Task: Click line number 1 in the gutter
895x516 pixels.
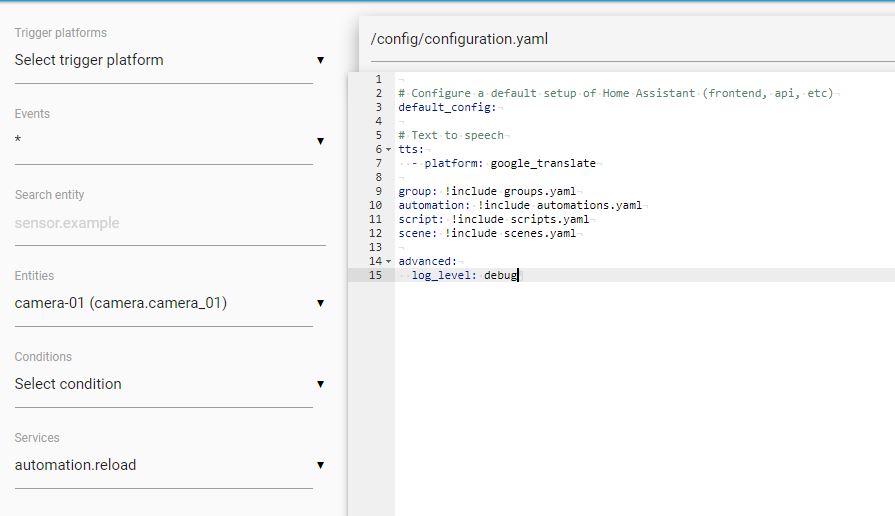Action: [375, 79]
